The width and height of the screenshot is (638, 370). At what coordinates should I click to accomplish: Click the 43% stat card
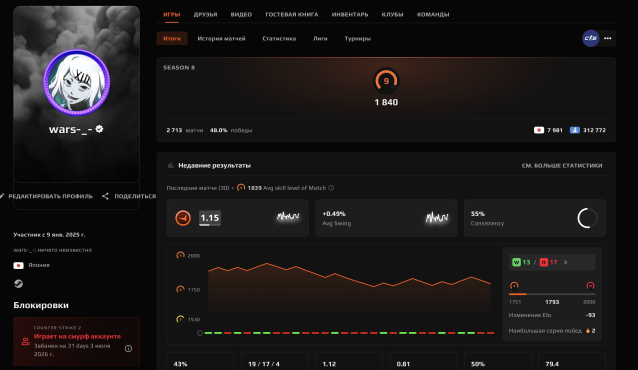pos(200,361)
